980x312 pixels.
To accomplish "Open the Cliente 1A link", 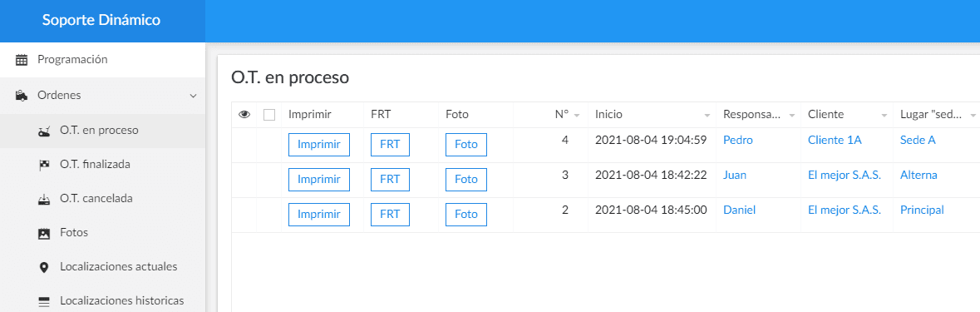I will [835, 140].
